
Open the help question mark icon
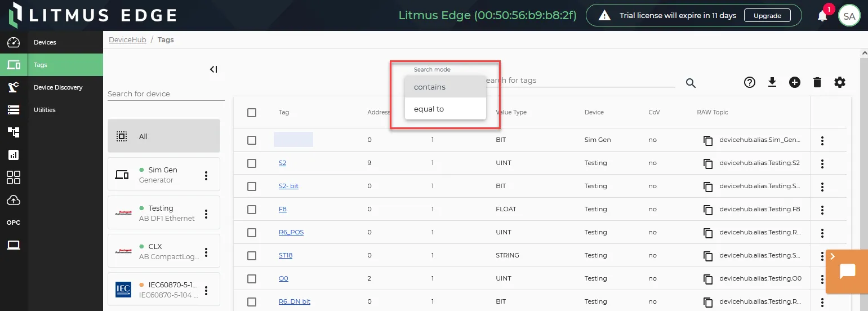point(750,83)
